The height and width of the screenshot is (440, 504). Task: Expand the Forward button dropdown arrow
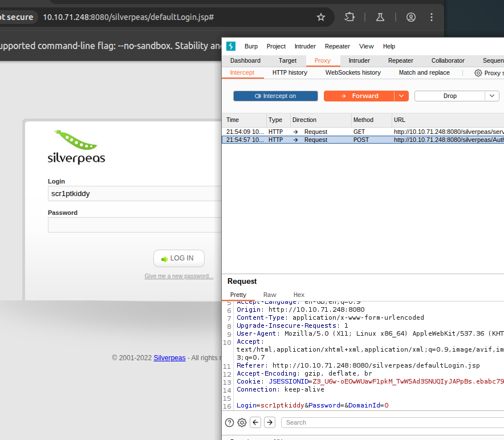click(x=401, y=96)
